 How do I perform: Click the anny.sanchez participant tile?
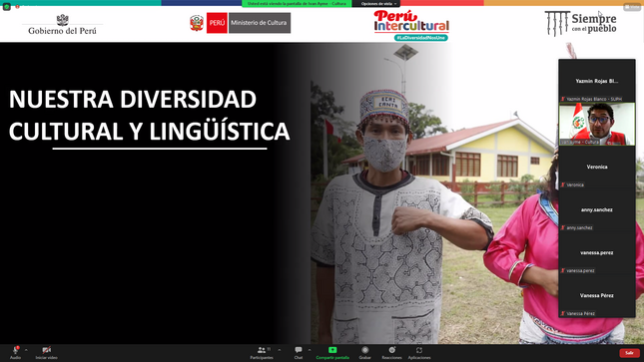point(597,209)
